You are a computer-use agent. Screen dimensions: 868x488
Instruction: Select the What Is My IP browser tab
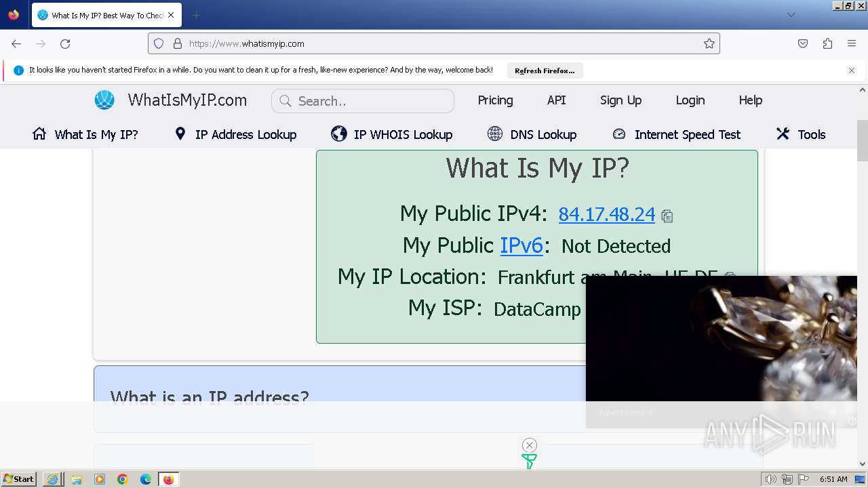105,15
